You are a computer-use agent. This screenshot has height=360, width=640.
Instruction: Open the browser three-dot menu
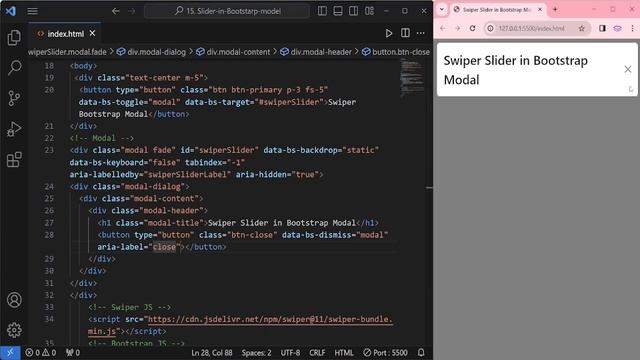pos(632,28)
